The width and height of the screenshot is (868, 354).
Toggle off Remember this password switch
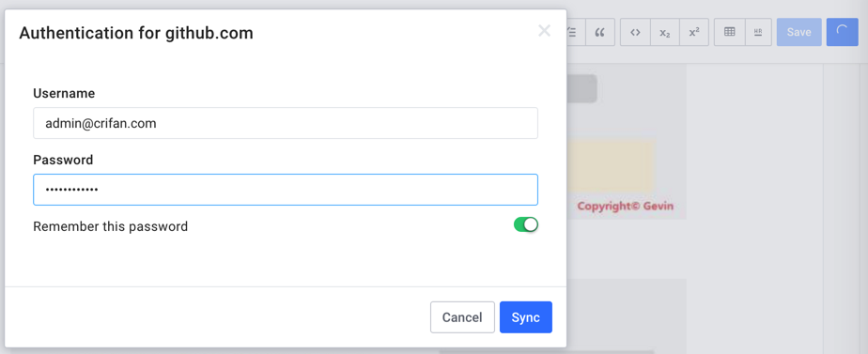click(526, 224)
